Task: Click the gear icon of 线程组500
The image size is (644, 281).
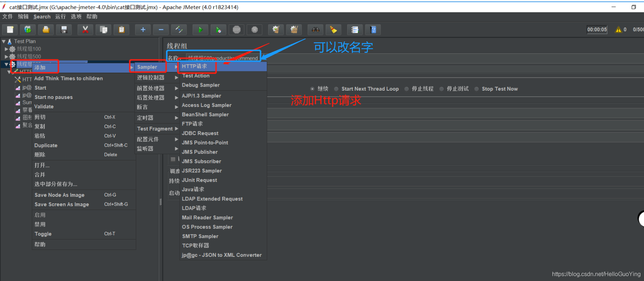Action: [12, 56]
